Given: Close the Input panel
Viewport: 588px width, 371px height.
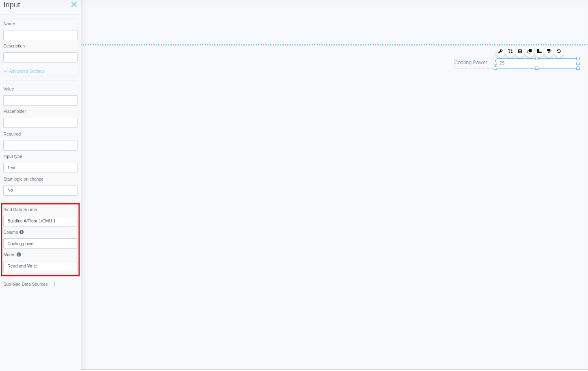Looking at the screenshot, I should click(74, 4).
